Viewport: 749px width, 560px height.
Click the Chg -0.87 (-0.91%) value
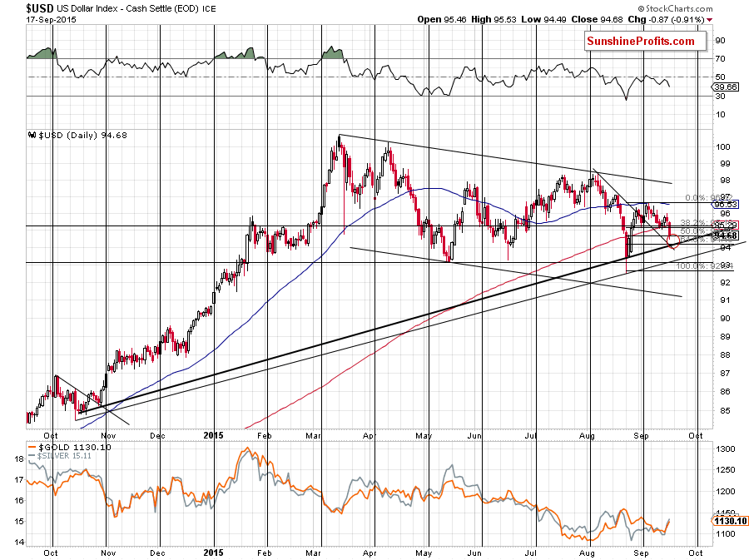click(x=666, y=20)
